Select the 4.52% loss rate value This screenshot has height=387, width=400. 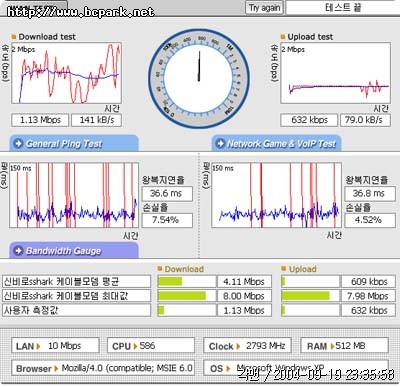370,220
